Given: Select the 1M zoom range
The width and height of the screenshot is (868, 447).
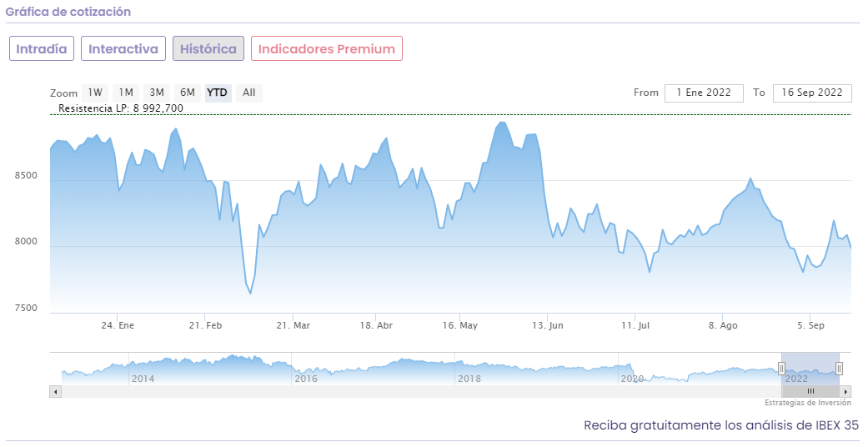Looking at the screenshot, I should tap(126, 93).
